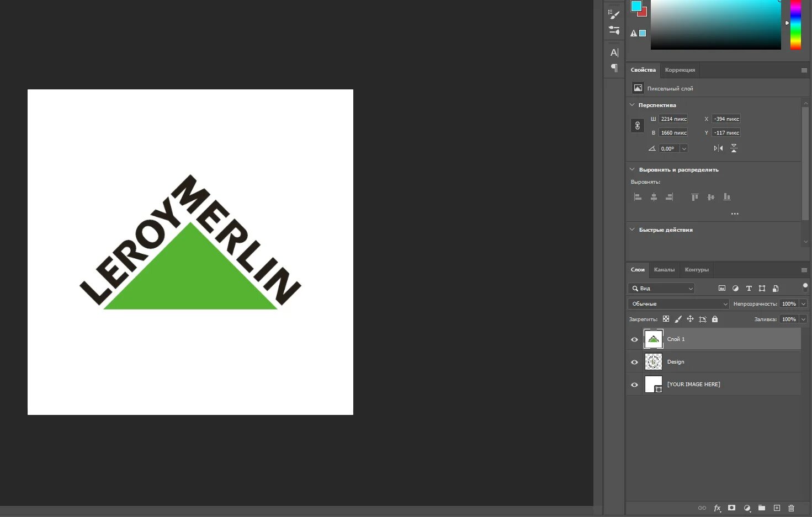
Task: Toggle lock transparent pixels
Action: 666,319
